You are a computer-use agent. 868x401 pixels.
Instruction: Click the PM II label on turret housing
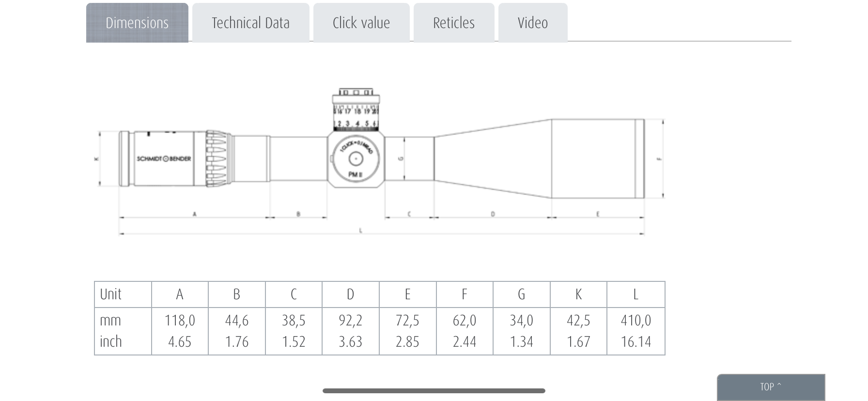[355, 174]
